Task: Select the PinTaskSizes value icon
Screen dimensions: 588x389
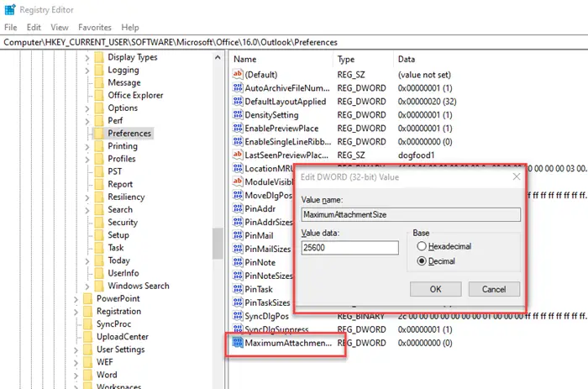Action: click(238, 302)
